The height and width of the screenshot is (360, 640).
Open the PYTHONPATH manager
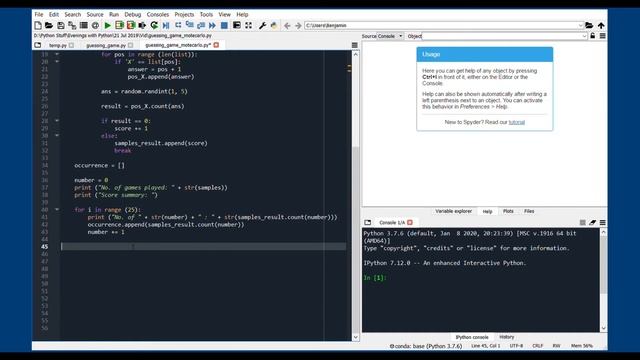[x=274, y=25]
